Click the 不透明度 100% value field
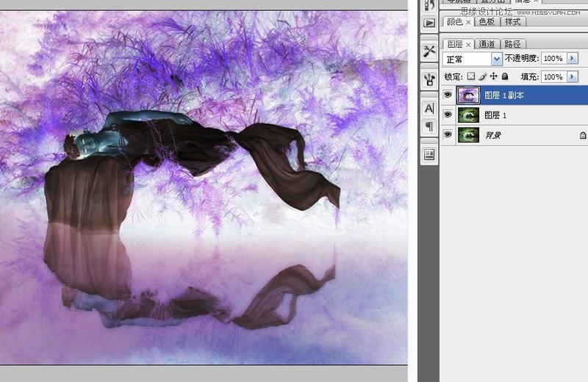Screen dimensions: 588x382 (554, 58)
